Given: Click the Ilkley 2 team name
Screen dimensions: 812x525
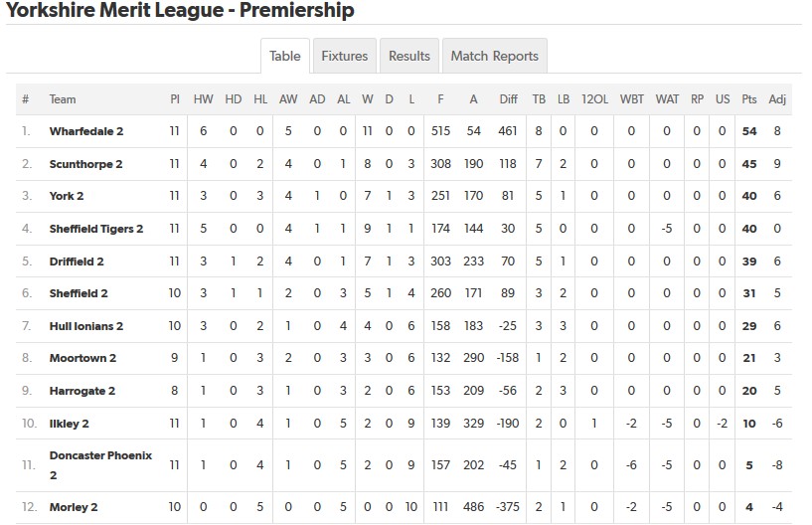Looking at the screenshot, I should pos(70,424).
